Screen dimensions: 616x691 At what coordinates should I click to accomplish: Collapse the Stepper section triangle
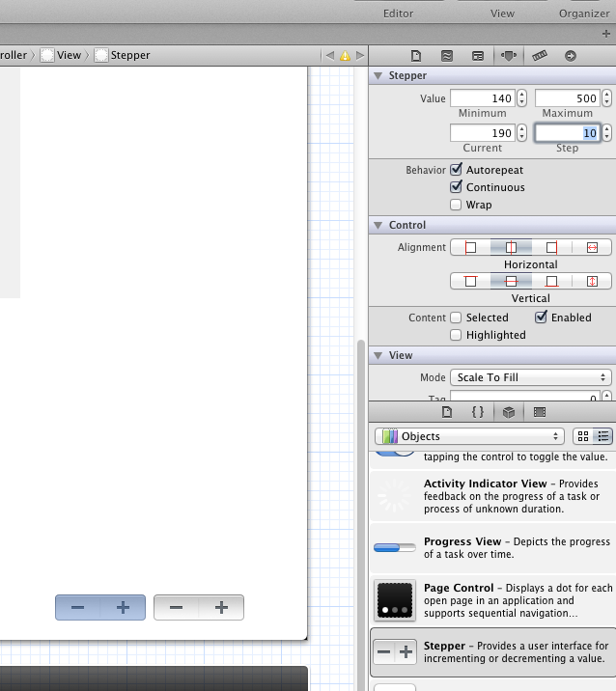[x=378, y=76]
